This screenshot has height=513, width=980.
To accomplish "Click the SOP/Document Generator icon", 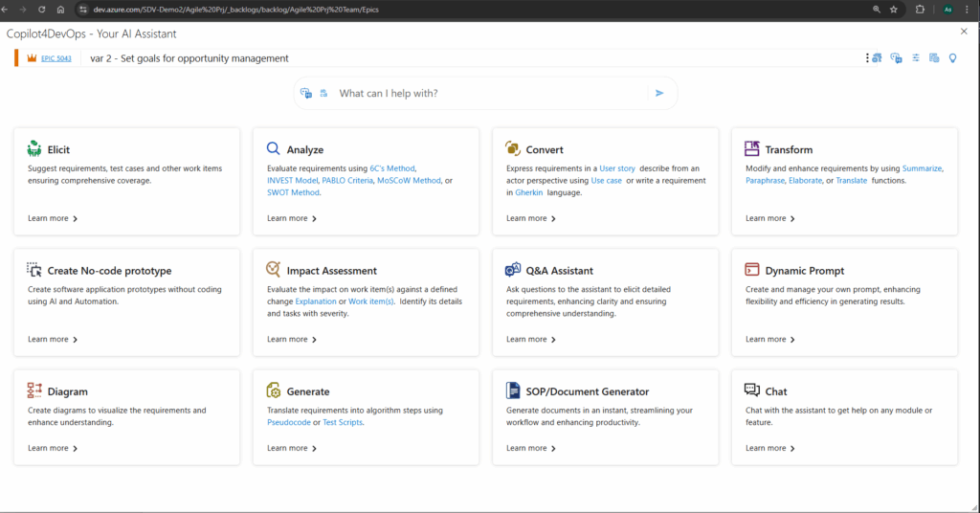I will tap(513, 390).
